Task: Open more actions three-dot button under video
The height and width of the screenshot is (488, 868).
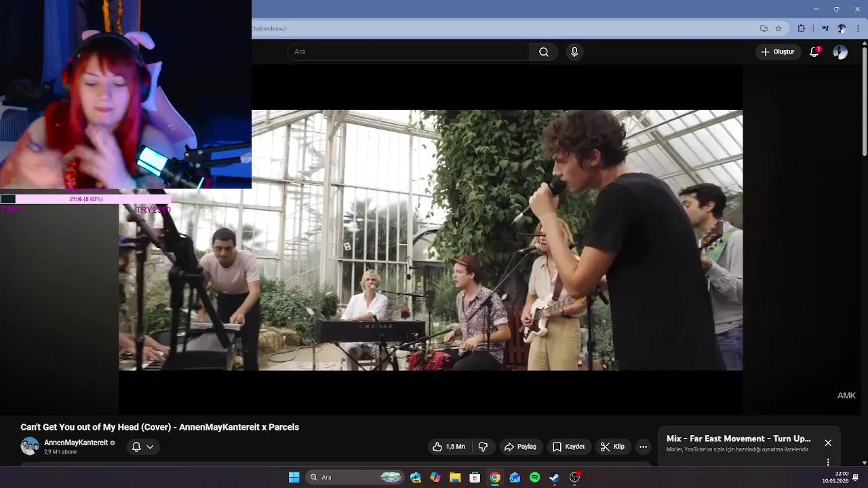Action: 643,447
